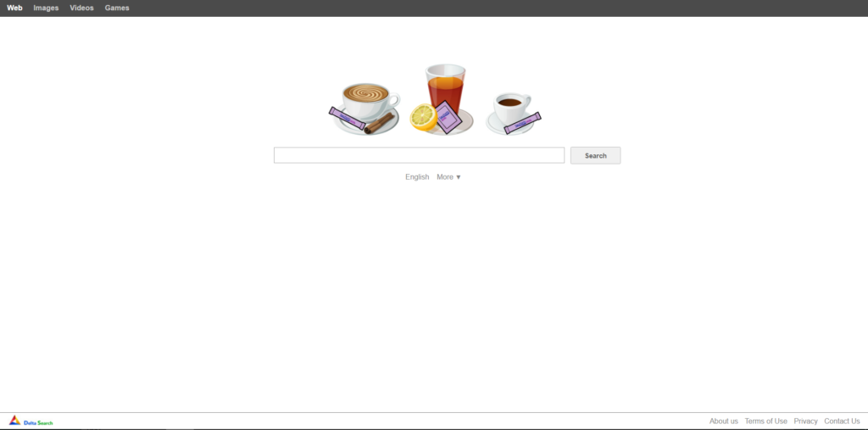Select the English language link
The image size is (868, 430).
417,176
